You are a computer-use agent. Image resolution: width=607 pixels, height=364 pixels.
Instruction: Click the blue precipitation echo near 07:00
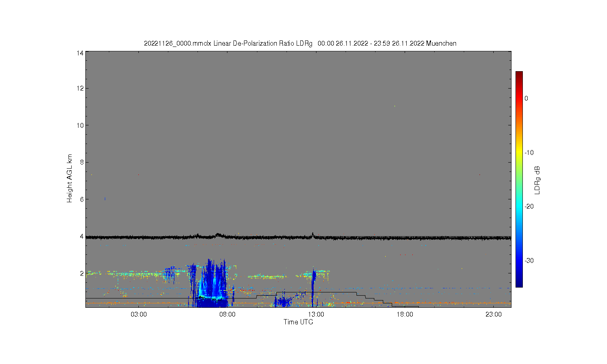pos(212,283)
